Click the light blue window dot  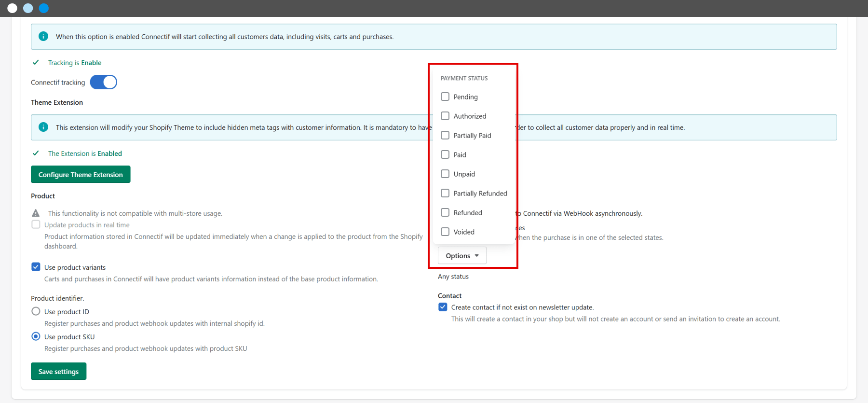coord(28,8)
